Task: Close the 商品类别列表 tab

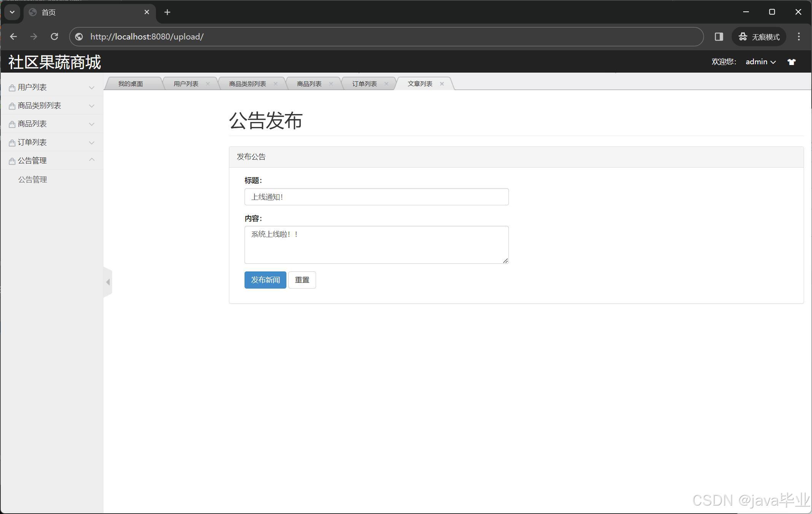Action: 275,84
